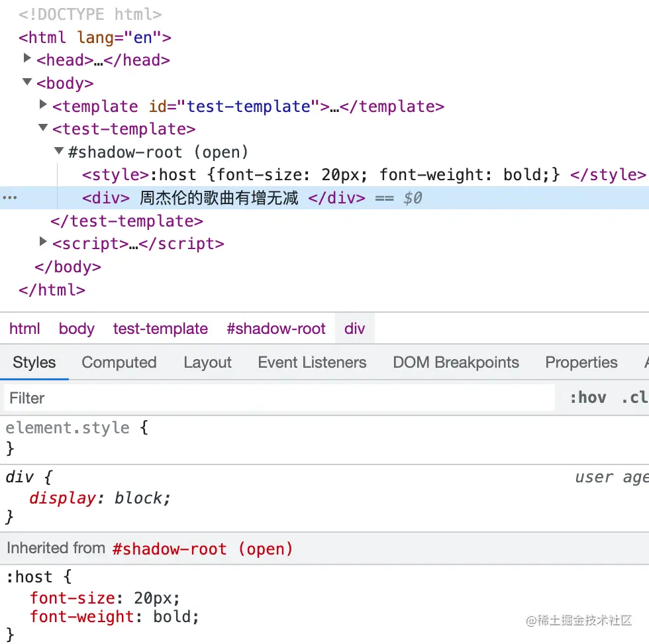Click the element.style rule selector
This screenshot has height=644, width=649.
(x=68, y=428)
